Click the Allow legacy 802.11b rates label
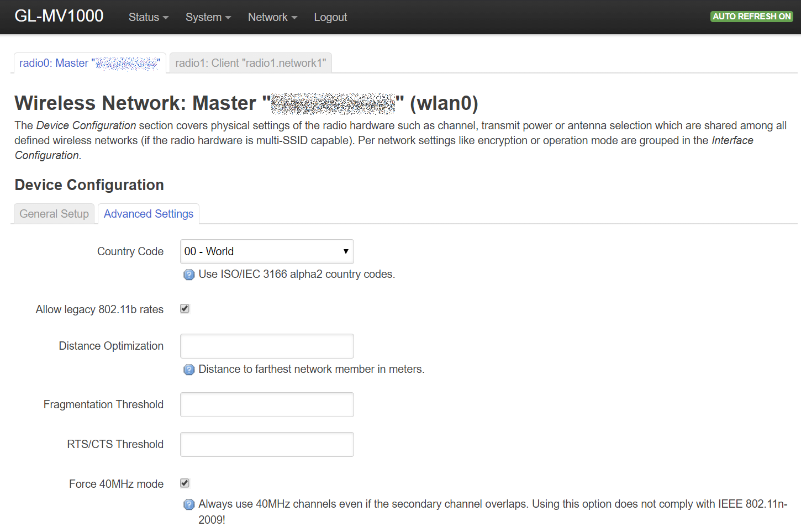 pyautogui.click(x=99, y=309)
